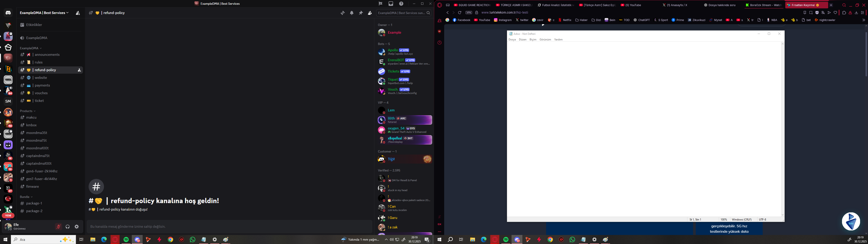
Task: Open Discord help question mark icon
Action: [x=401, y=4]
